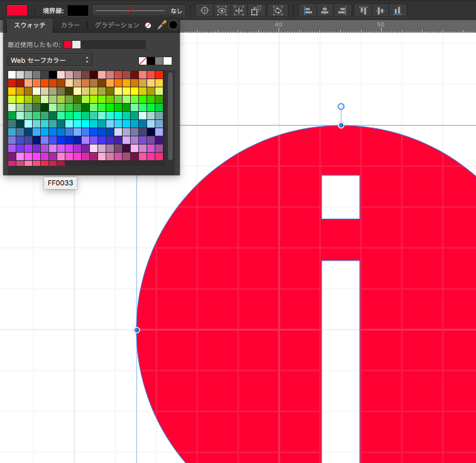Screen dimensions: 476x463
Task: Toggle the hide selection eye icon
Action: pyautogui.click(x=222, y=11)
